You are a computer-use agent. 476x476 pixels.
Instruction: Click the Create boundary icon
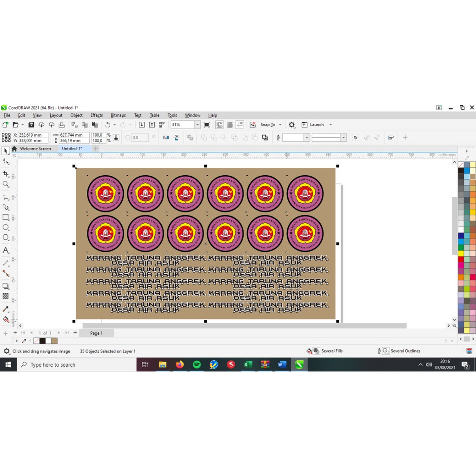264,138
